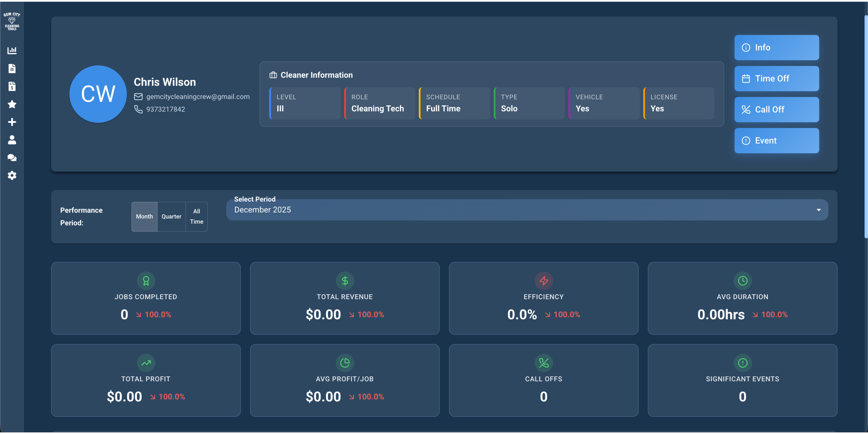Open Settings via the gear icon
This screenshot has height=434, width=868.
pos(12,176)
